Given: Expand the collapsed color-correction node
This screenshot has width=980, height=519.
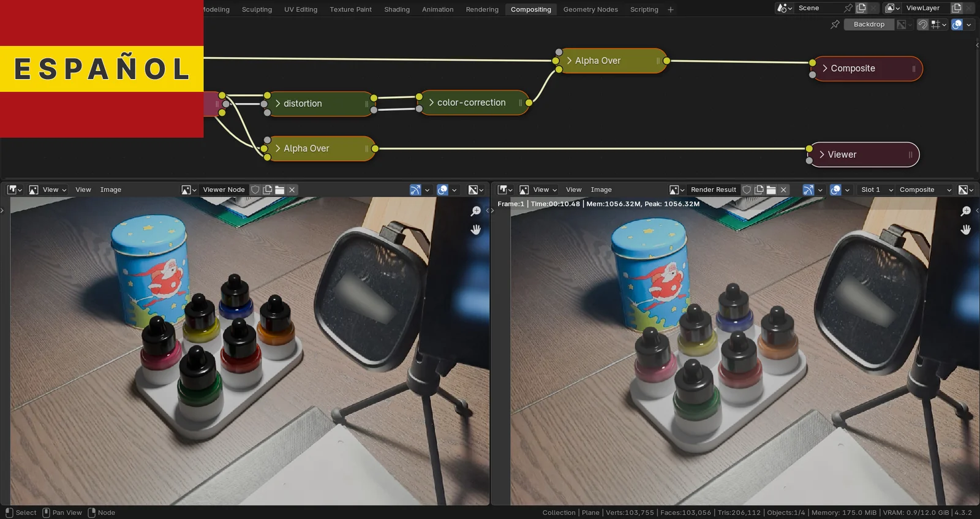Looking at the screenshot, I should tap(431, 103).
